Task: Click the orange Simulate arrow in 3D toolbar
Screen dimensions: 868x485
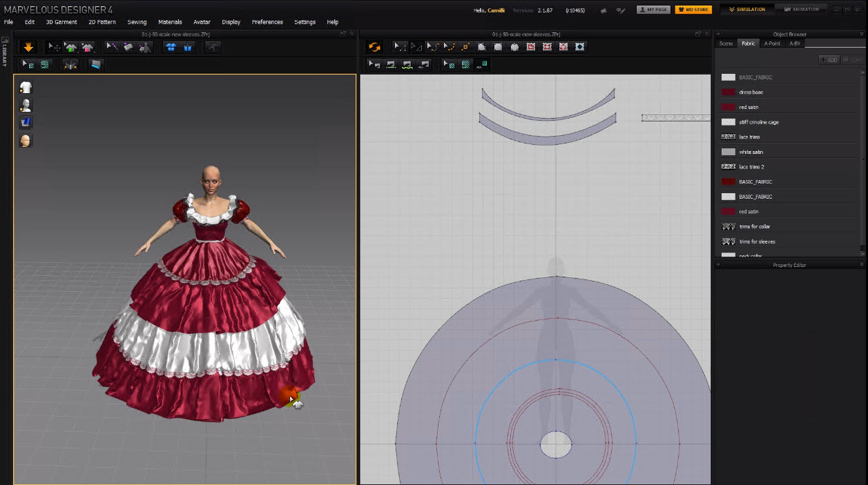Action: tap(28, 47)
